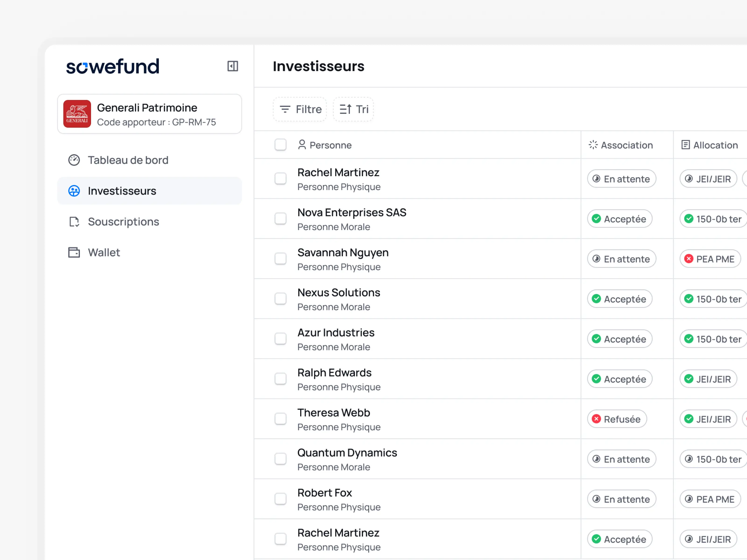Image resolution: width=747 pixels, height=560 pixels.
Task: Click the En attente badge for Robert Fox
Action: [x=621, y=499]
